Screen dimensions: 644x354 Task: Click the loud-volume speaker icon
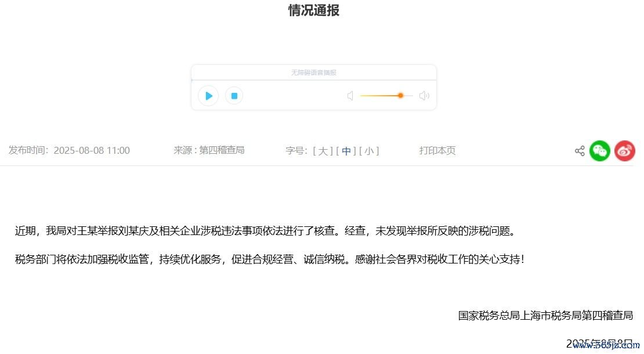coord(424,96)
